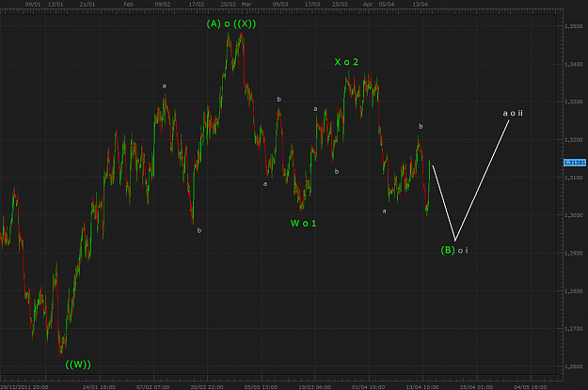This screenshot has height=390, width=588.
Task: Click the 25/04 01:00 bottom timestamp
Action: point(477,386)
